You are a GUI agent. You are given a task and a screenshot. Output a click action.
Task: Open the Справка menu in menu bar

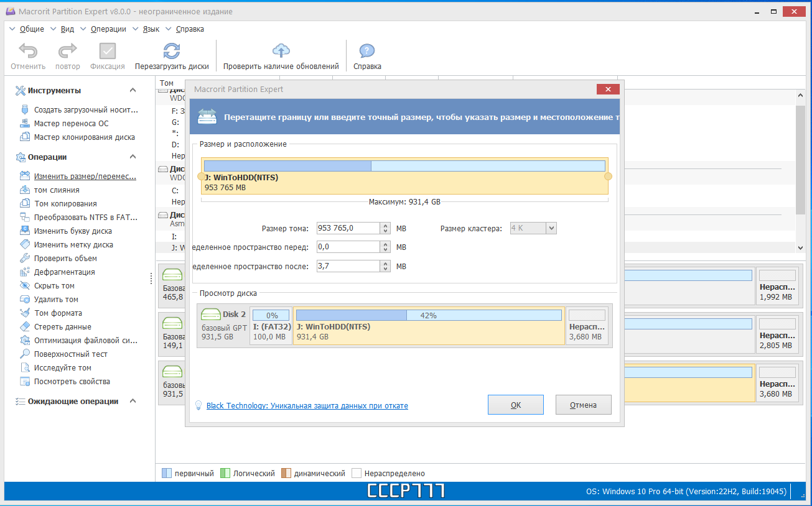pyautogui.click(x=190, y=29)
